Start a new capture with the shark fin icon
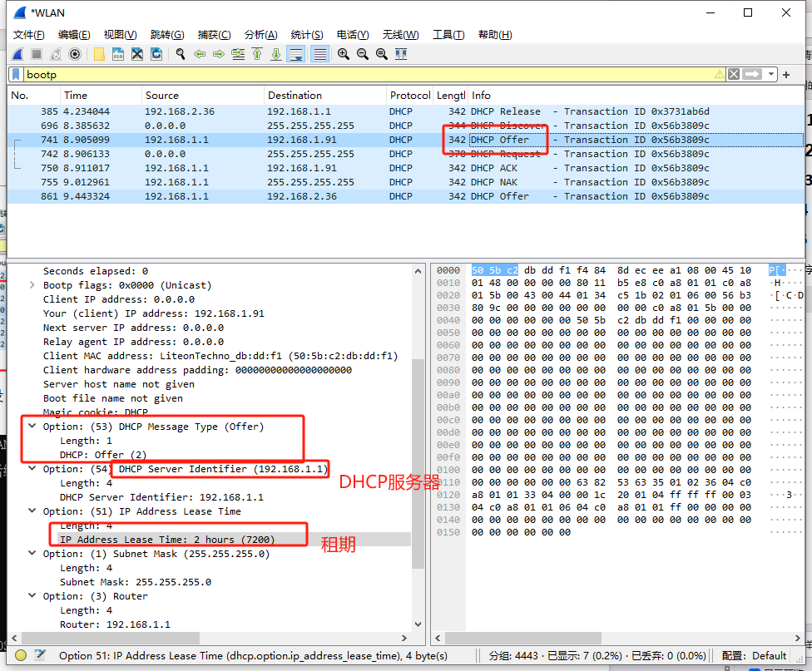The image size is (812, 671). click(17, 54)
